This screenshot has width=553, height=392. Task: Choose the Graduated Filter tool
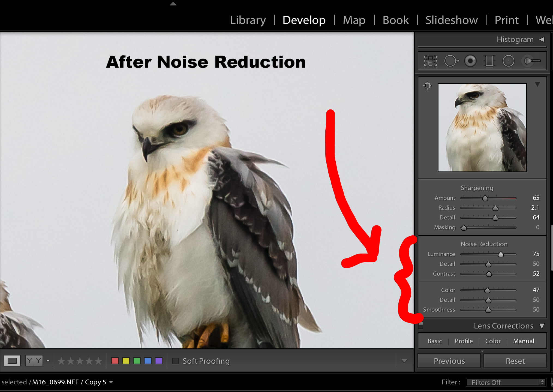pyautogui.click(x=489, y=61)
